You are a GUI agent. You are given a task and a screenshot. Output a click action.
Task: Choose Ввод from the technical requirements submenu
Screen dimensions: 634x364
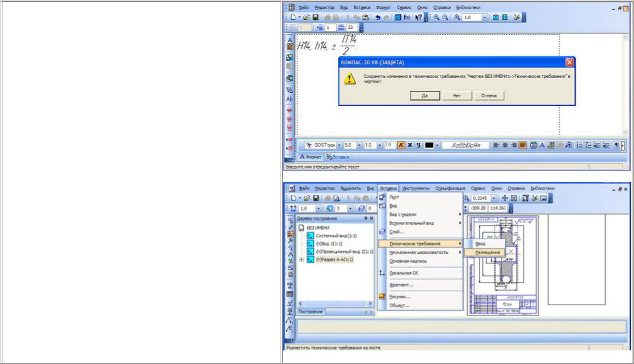coord(481,243)
